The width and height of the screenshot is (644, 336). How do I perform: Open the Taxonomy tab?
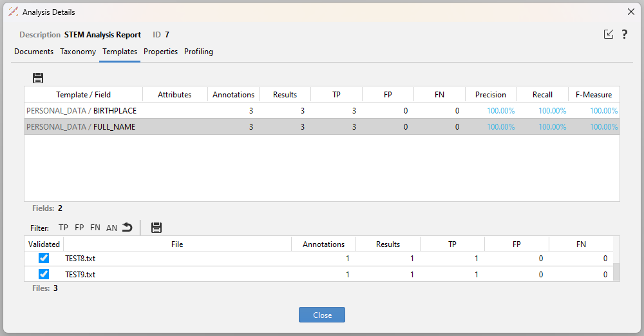pos(78,52)
